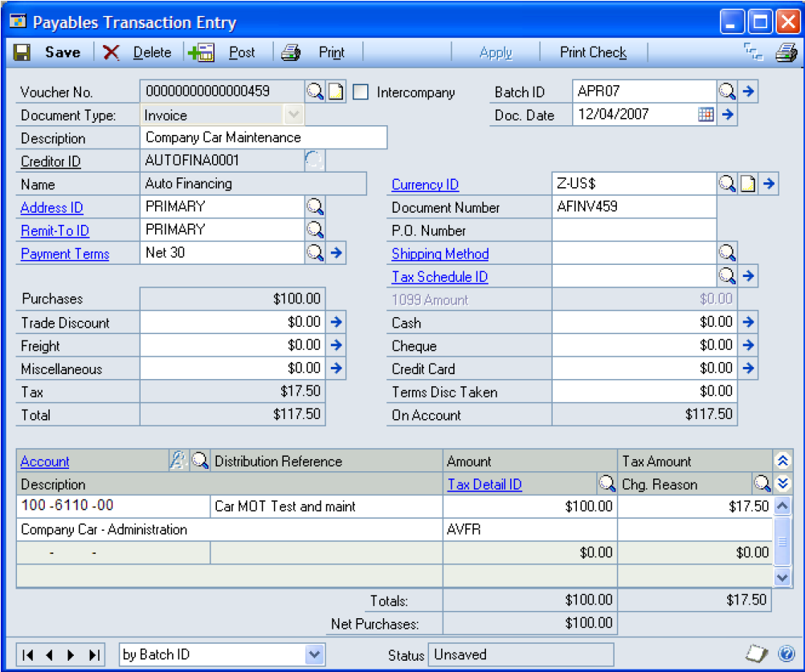805x672 pixels.
Task: Click the Description text field
Action: [264, 138]
